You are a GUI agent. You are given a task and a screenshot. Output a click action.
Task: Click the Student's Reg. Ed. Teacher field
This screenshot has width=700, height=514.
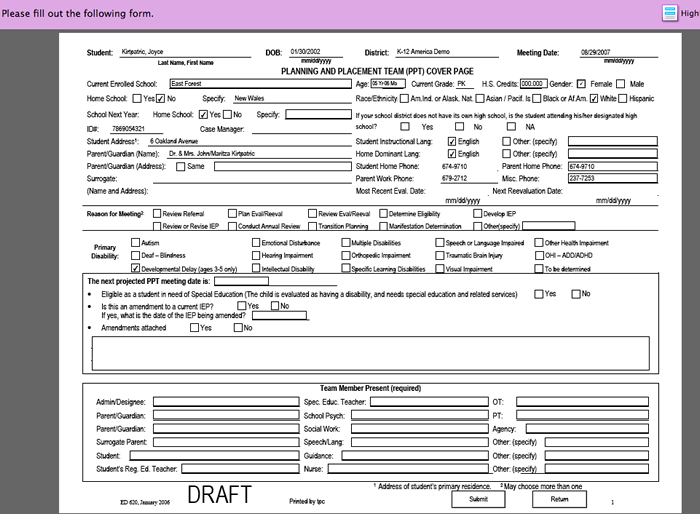(240, 469)
